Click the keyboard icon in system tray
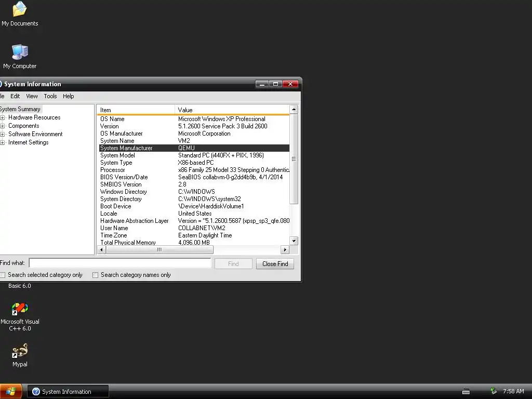Screen dimensions: 532x399 [466, 392]
